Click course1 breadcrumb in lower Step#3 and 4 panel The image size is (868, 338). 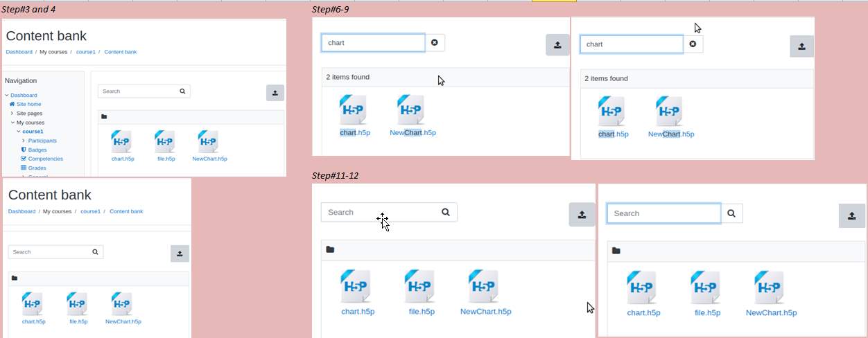click(91, 211)
